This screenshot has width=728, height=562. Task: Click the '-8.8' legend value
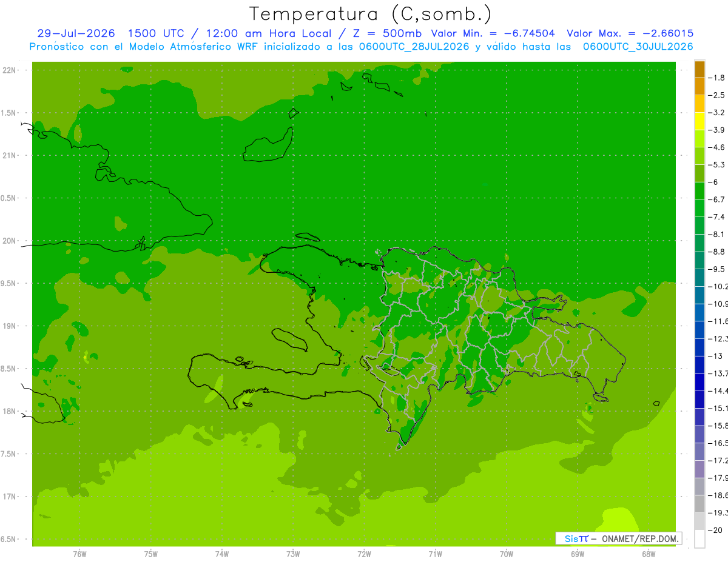[718, 252]
